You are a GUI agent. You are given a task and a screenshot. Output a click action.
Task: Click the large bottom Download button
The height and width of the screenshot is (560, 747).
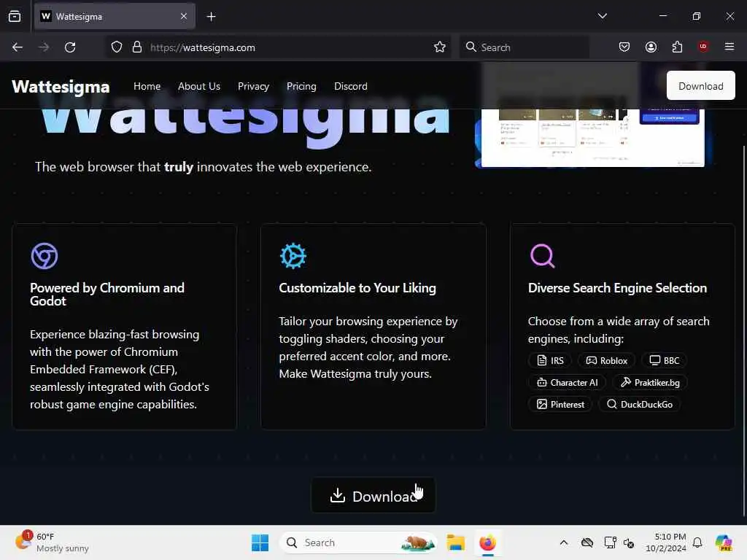click(x=373, y=496)
